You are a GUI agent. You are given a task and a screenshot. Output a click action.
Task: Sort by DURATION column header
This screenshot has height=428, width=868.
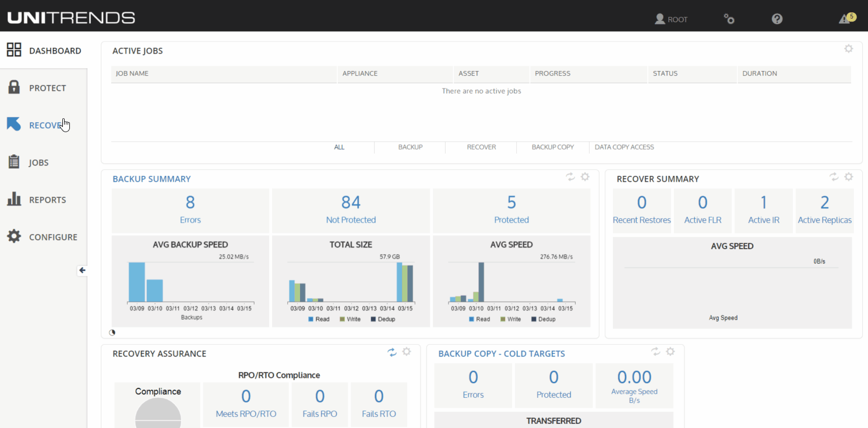tap(794, 74)
